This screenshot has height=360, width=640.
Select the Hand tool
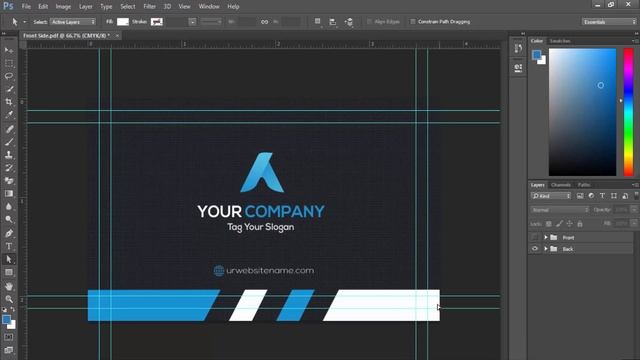(9, 287)
